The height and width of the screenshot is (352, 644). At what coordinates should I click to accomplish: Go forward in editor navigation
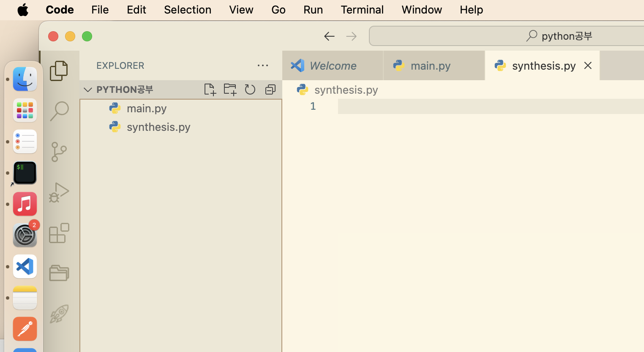coord(351,36)
